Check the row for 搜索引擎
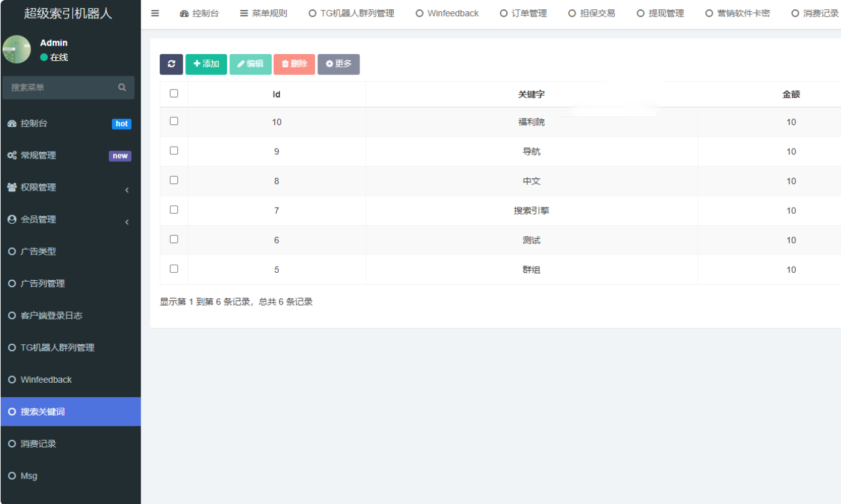 click(x=174, y=210)
